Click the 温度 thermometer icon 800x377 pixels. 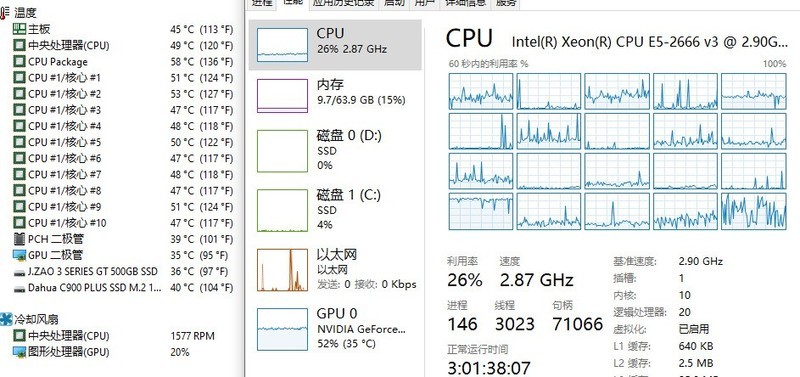point(4,13)
